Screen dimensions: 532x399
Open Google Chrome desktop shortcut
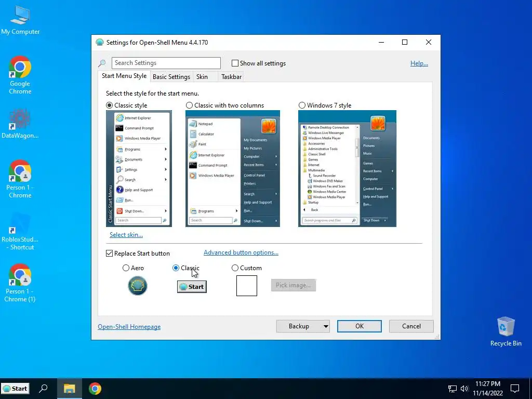(x=20, y=75)
